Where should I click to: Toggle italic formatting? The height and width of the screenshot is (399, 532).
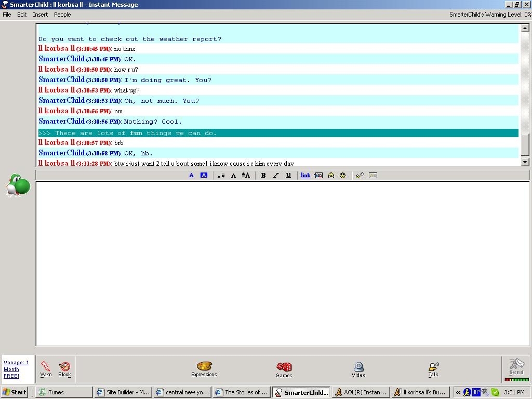(276, 176)
